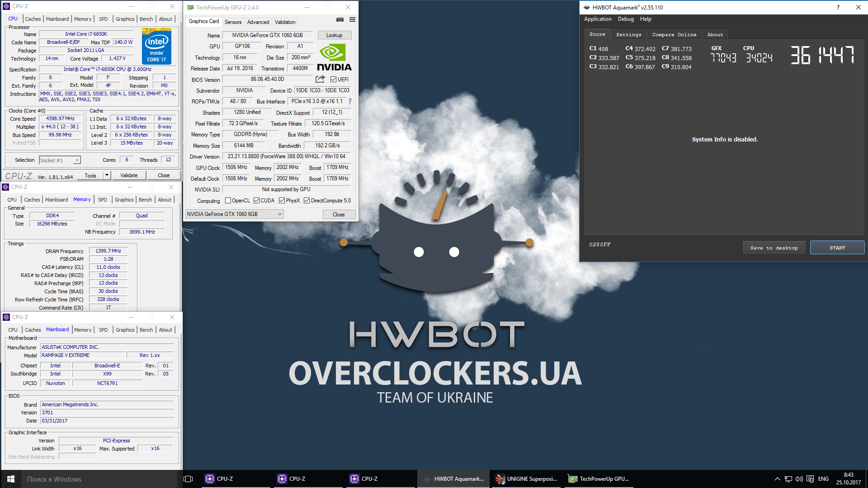Open the GPU selection dropdown in GPU-Z
Image resolution: width=868 pixels, height=488 pixels.
[x=235, y=214]
